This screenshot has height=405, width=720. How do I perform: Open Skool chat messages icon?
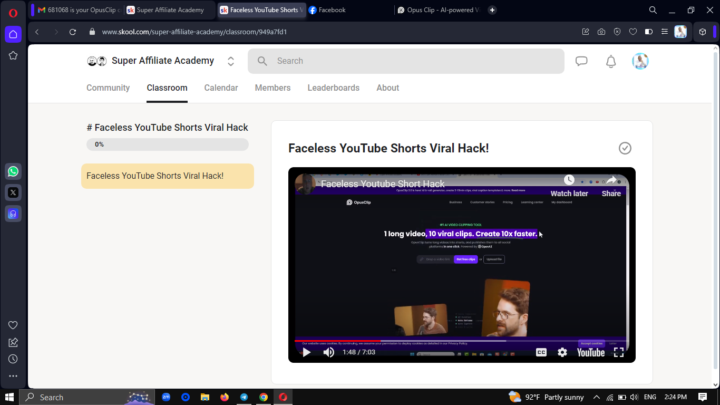(x=581, y=61)
